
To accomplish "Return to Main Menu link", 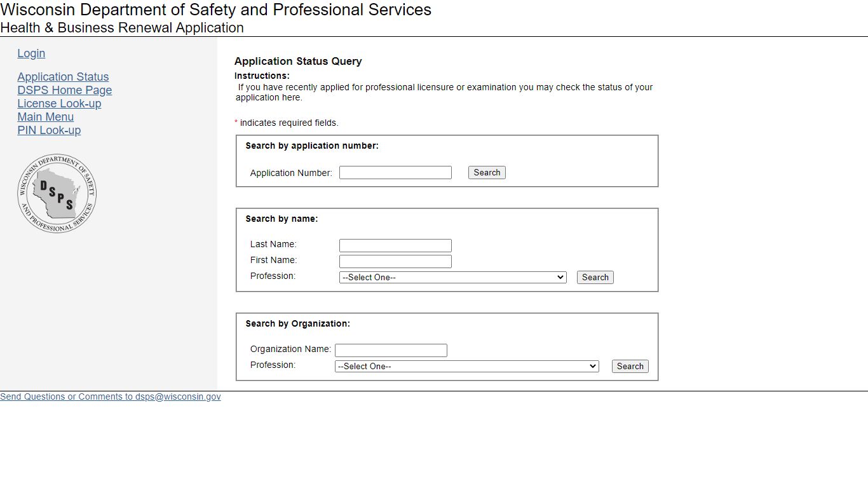I will click(x=45, y=117).
